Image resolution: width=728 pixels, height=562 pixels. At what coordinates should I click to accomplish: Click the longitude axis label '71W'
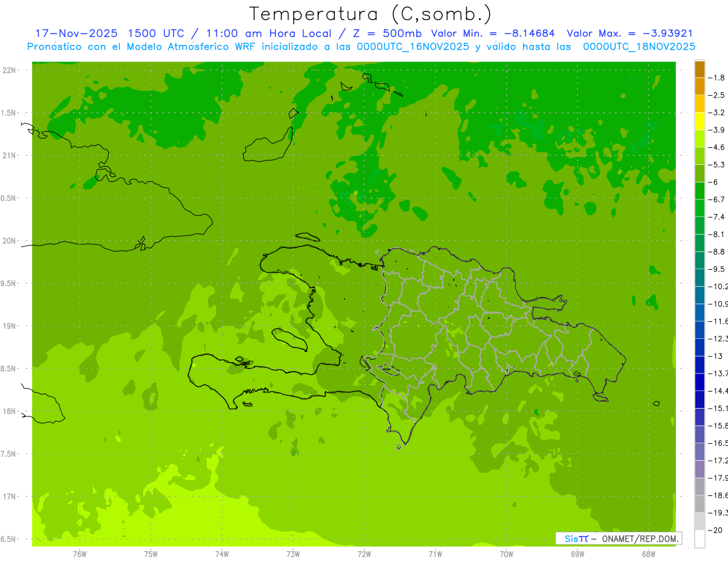tap(435, 554)
